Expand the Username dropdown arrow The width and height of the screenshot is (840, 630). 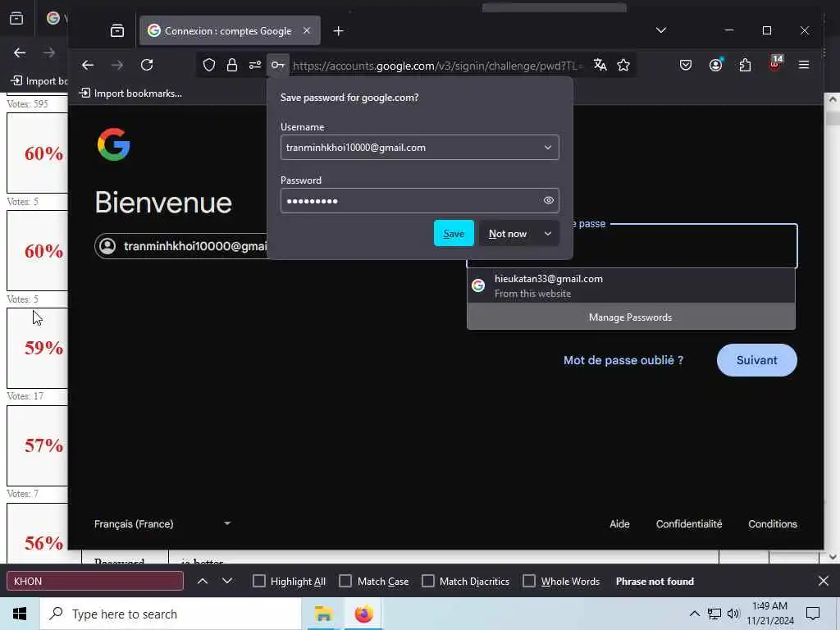(x=547, y=148)
